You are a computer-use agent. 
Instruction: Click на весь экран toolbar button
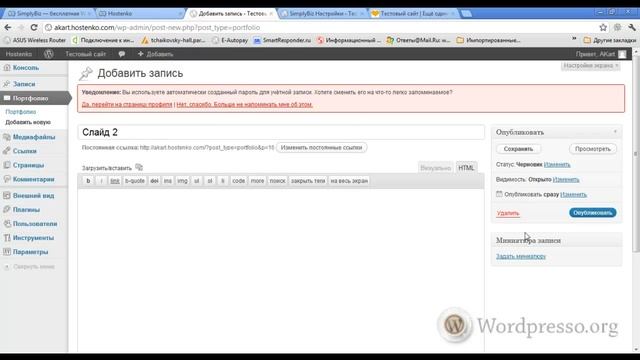click(x=349, y=181)
